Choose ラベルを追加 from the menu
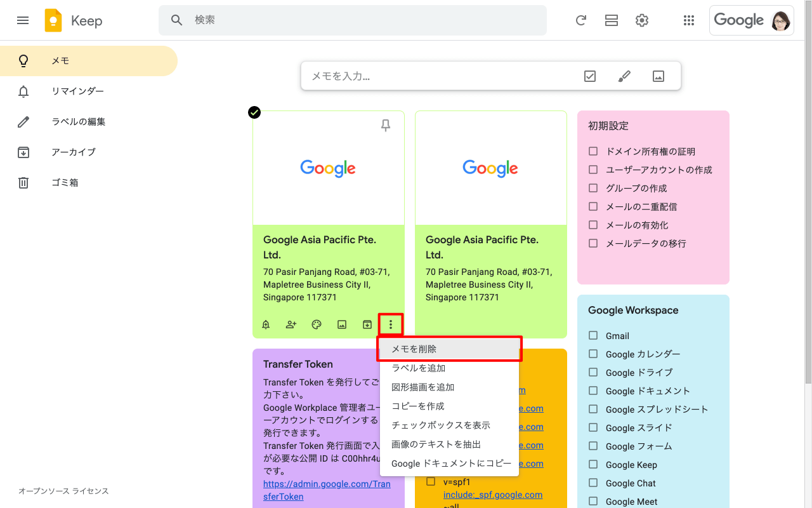This screenshot has width=812, height=508. point(449,368)
